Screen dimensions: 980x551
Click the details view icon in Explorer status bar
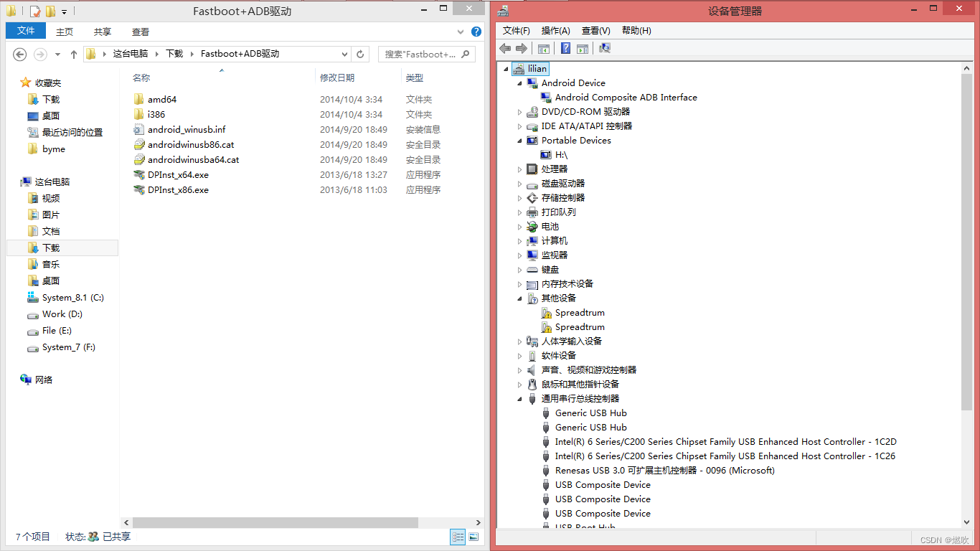tap(458, 537)
